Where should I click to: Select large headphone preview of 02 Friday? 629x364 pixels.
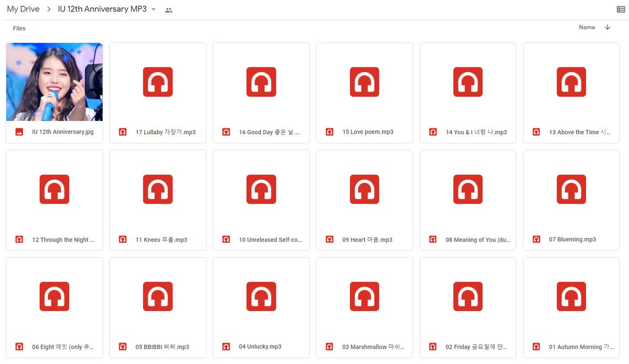click(468, 296)
